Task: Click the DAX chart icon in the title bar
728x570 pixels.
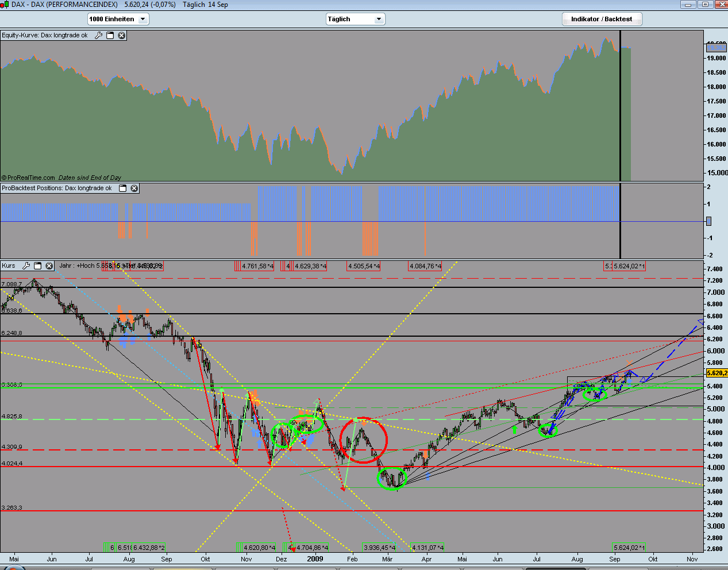Action: 4,3
